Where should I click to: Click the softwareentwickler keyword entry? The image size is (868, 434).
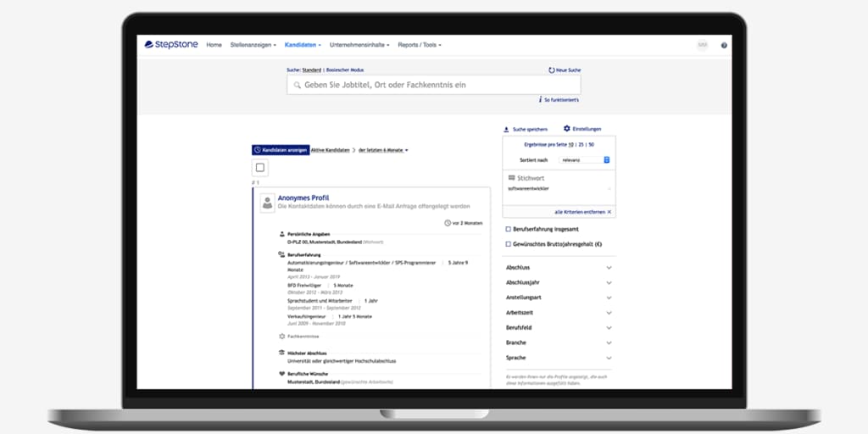click(529, 189)
